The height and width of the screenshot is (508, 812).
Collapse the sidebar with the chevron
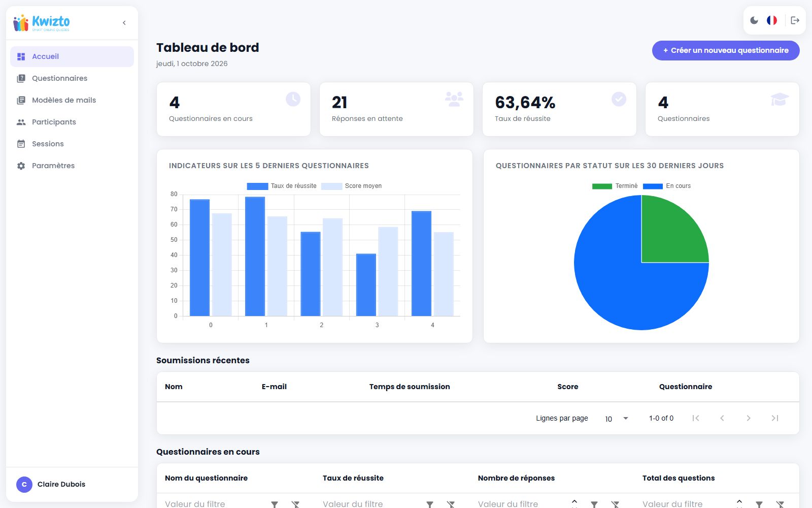pos(124,23)
